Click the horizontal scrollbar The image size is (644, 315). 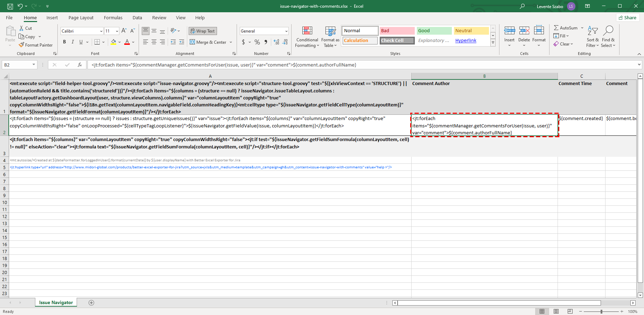tap(499, 303)
